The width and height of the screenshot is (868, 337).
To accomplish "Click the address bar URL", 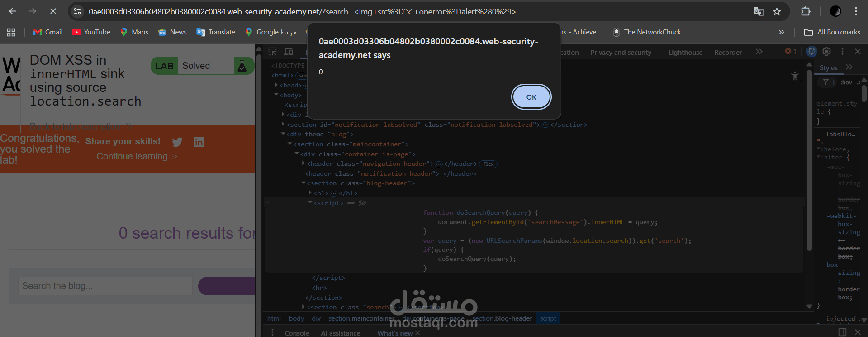I will [x=302, y=11].
